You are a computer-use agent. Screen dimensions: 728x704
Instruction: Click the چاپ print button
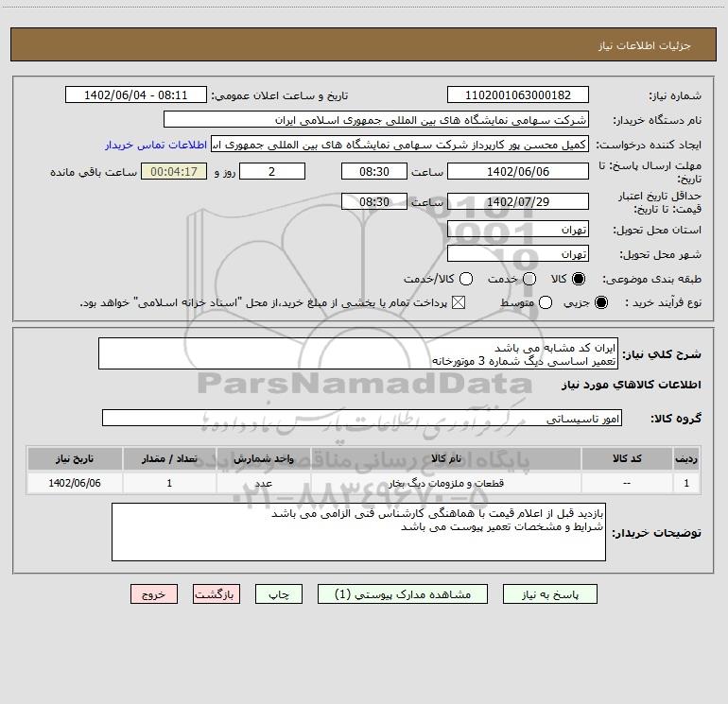(x=279, y=594)
